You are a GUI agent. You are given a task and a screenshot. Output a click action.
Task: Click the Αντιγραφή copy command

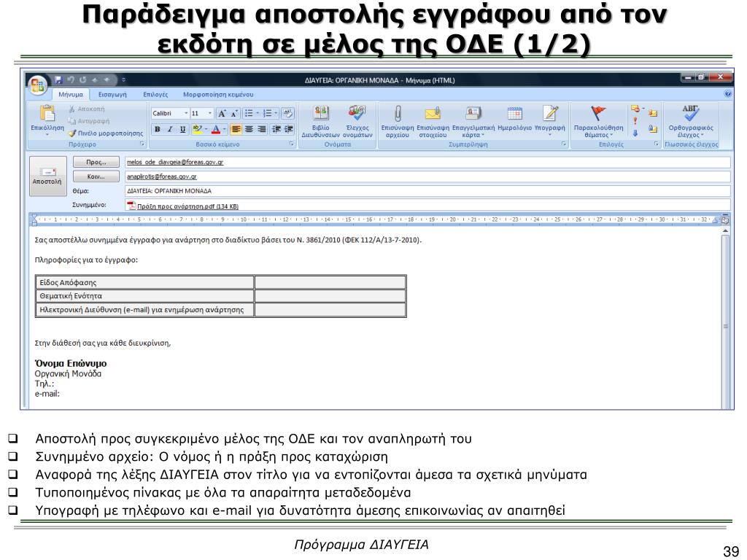(88, 121)
